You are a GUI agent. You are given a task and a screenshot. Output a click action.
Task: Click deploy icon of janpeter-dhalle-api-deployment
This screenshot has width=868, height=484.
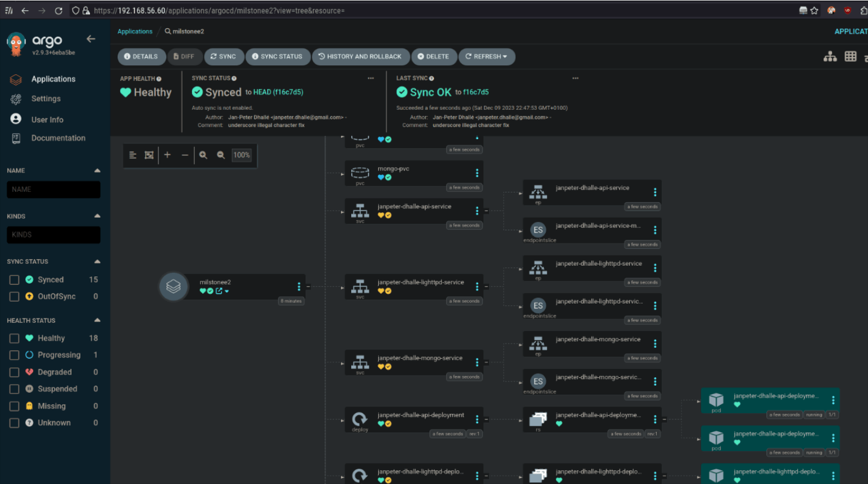pos(360,419)
